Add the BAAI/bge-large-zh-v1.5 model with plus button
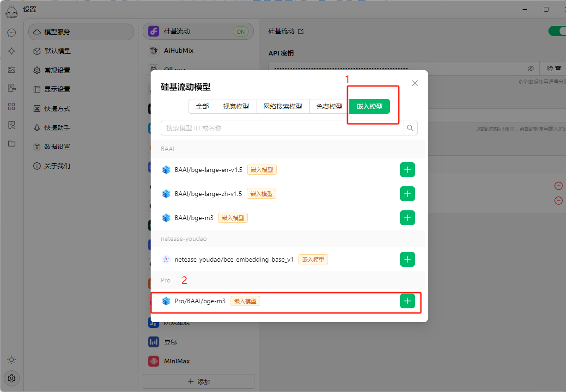 click(407, 194)
